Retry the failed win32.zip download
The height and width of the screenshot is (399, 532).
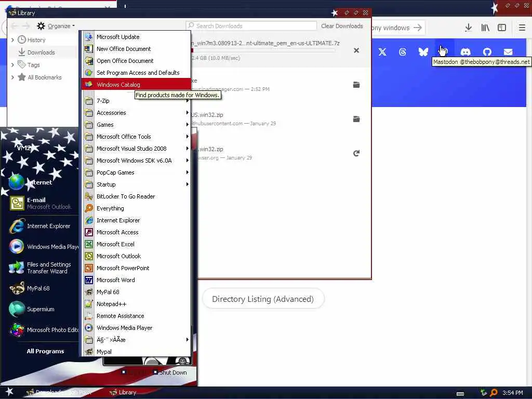[x=356, y=153]
